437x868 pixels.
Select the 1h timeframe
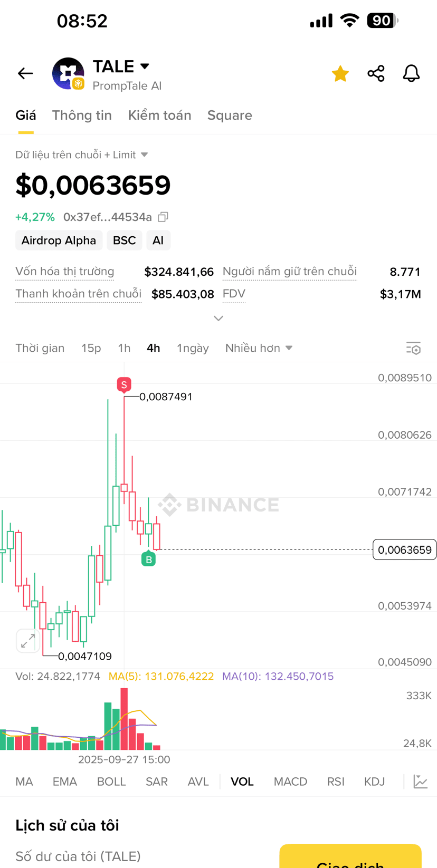pyautogui.click(x=124, y=348)
